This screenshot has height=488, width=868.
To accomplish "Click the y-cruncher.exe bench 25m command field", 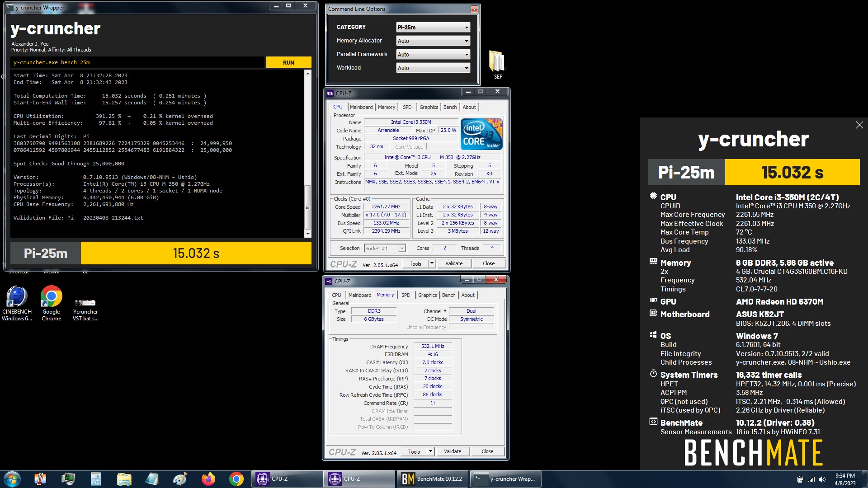I will click(x=138, y=62).
